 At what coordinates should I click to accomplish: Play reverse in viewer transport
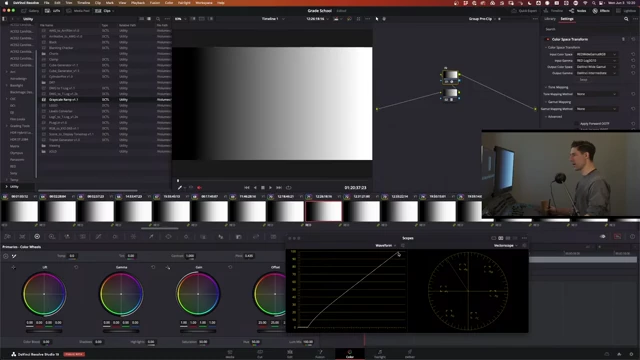(x=255, y=188)
